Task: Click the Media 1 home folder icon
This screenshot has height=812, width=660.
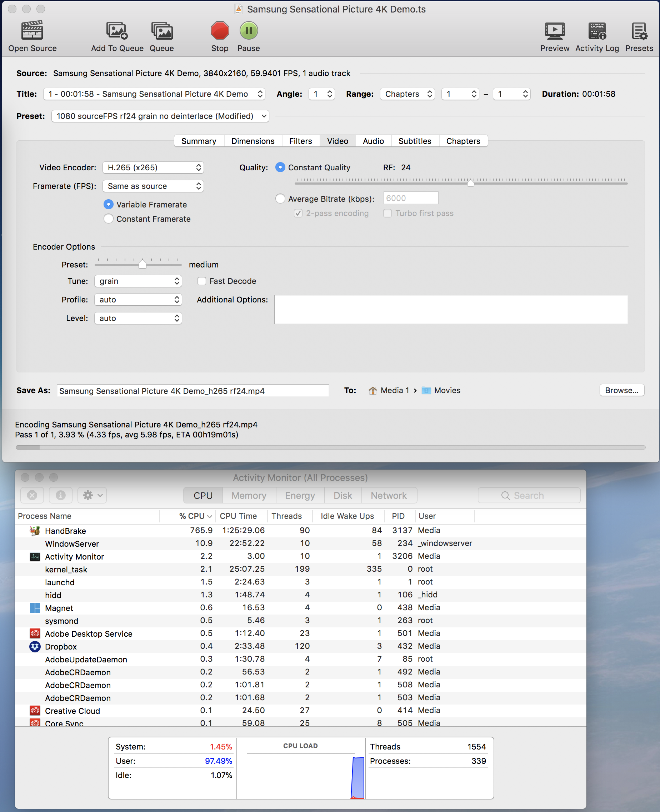Action: [x=372, y=390]
